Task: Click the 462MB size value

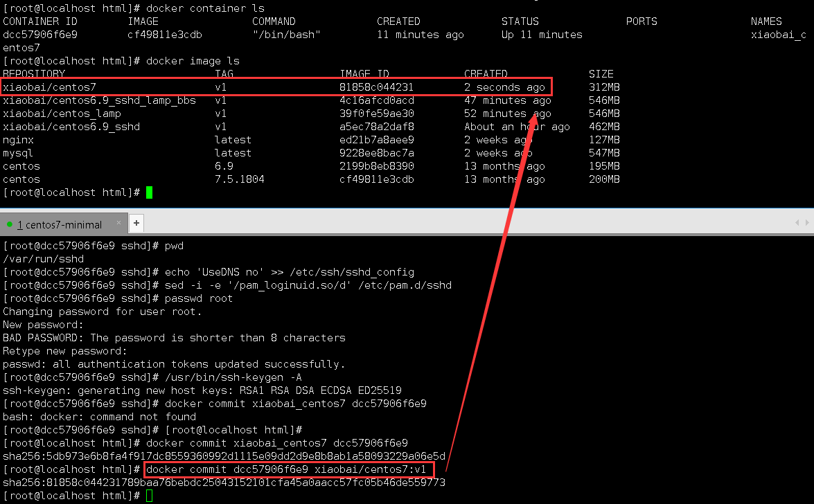Action: coord(604,127)
